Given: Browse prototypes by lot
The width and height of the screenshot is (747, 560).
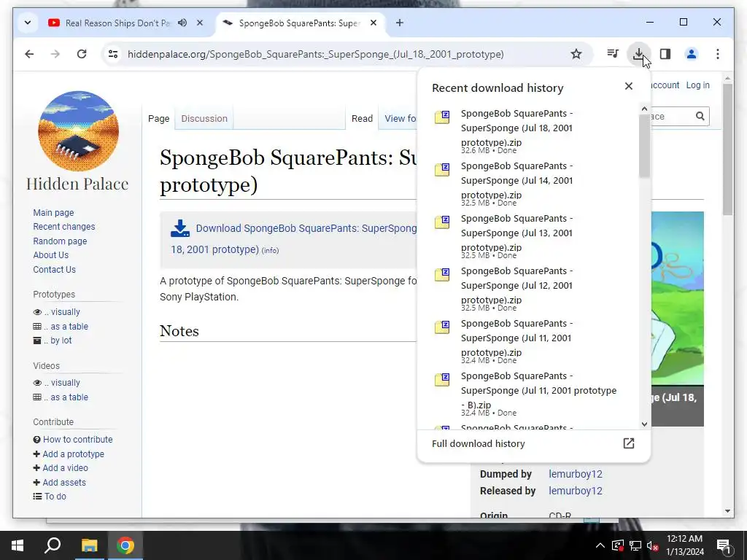Looking at the screenshot, I should [x=58, y=341].
